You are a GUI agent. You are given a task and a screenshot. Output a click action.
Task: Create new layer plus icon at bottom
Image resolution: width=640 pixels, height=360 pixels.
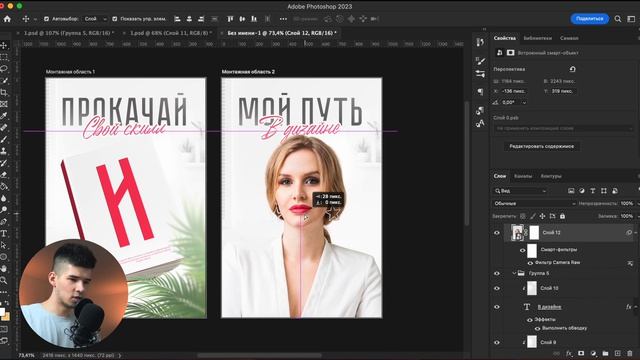pyautogui.click(x=618, y=353)
